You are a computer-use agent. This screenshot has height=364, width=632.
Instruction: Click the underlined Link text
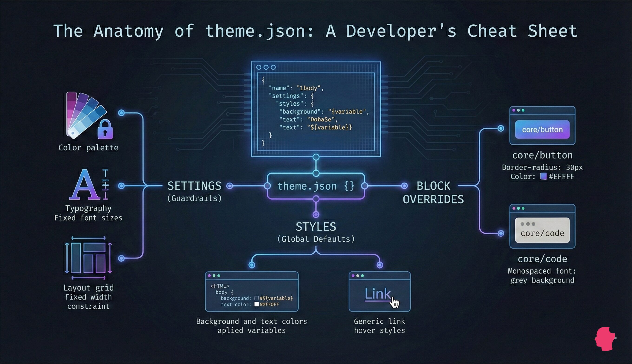(x=377, y=294)
